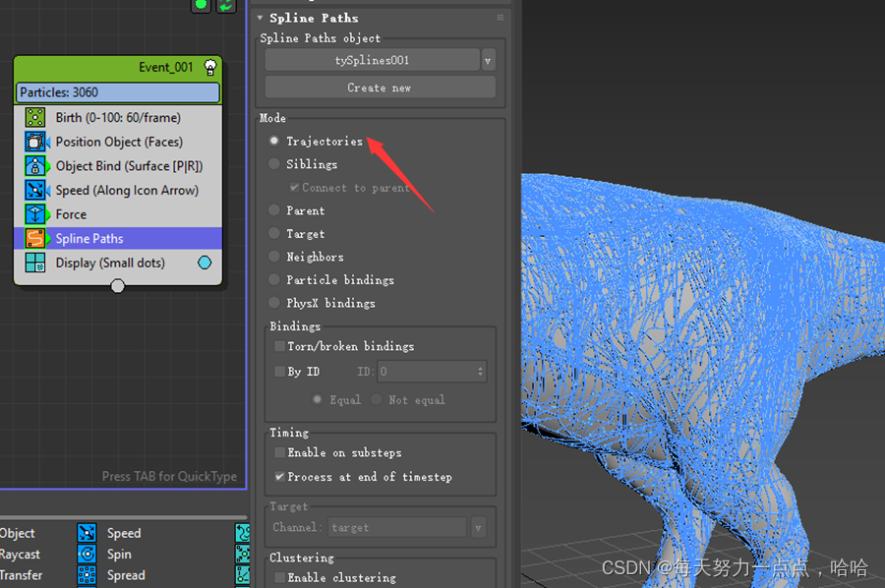The image size is (885, 588).
Task: Click the Display color swatch
Action: (204, 263)
